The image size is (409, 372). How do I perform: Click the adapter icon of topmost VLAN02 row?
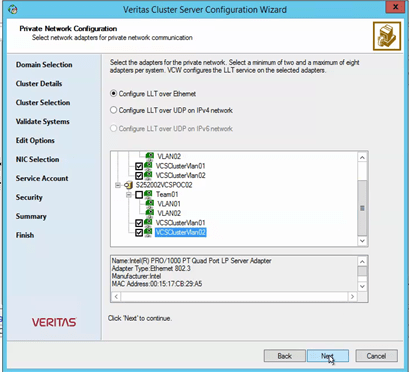coord(150,156)
